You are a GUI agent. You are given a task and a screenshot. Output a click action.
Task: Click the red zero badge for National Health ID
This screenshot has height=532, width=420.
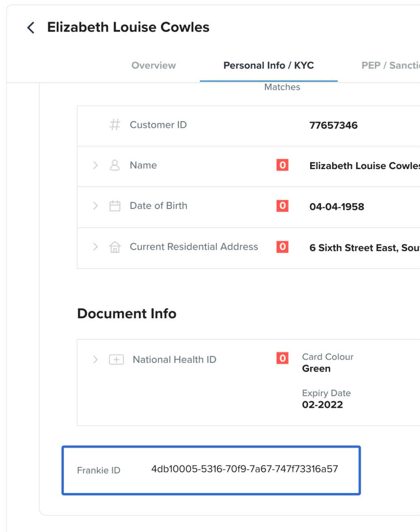pos(282,358)
